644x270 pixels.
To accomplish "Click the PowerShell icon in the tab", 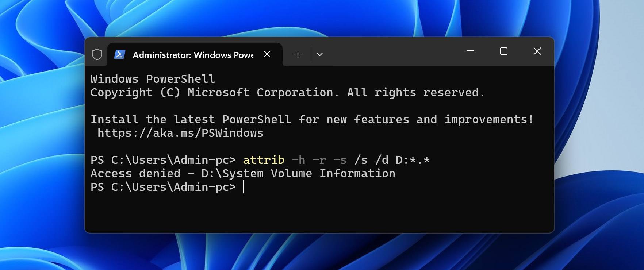I will click(x=120, y=55).
